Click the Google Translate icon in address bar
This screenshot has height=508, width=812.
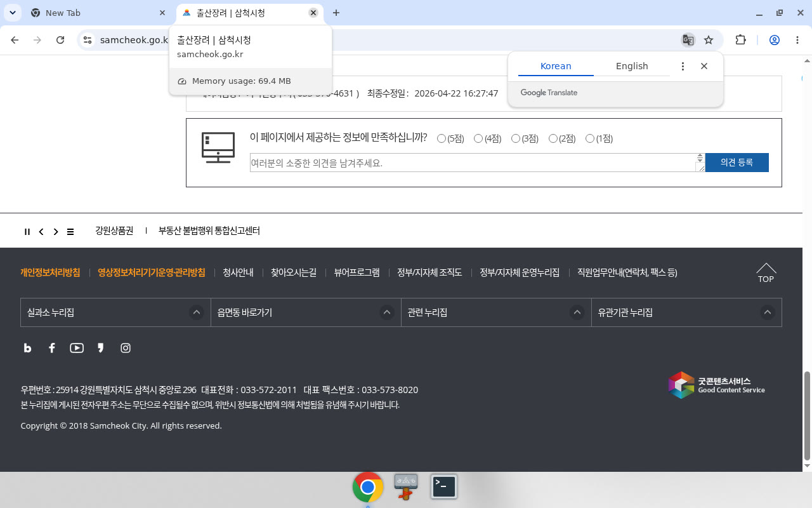coord(688,40)
